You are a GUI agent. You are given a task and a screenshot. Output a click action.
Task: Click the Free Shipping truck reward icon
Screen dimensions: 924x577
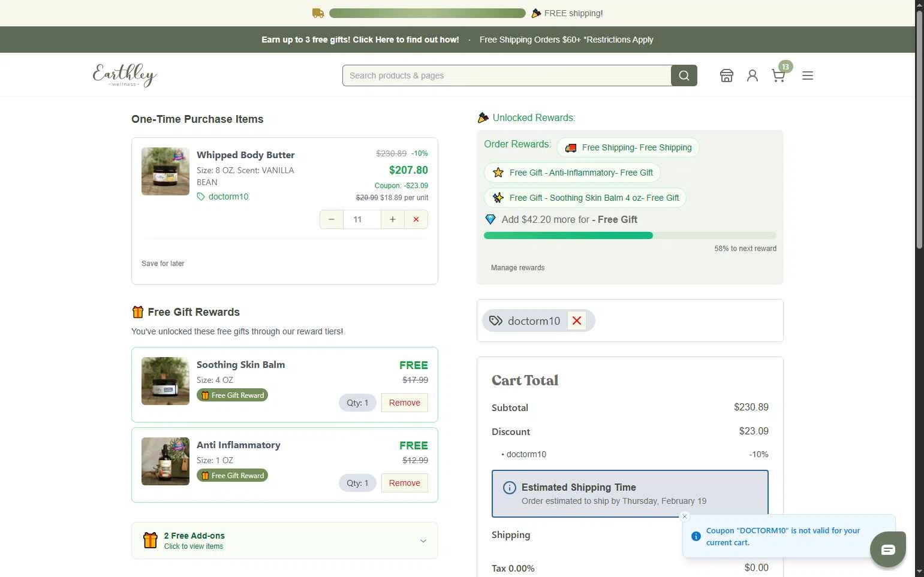[571, 148]
